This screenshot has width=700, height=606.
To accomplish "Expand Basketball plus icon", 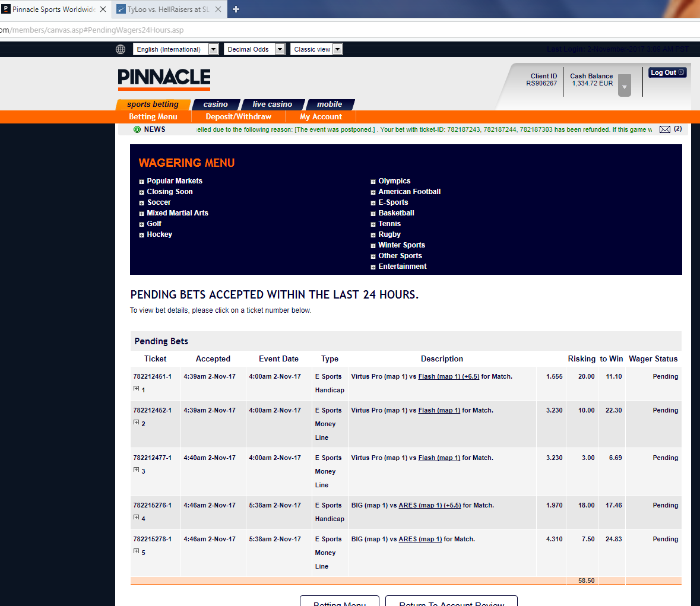I will pyautogui.click(x=373, y=214).
